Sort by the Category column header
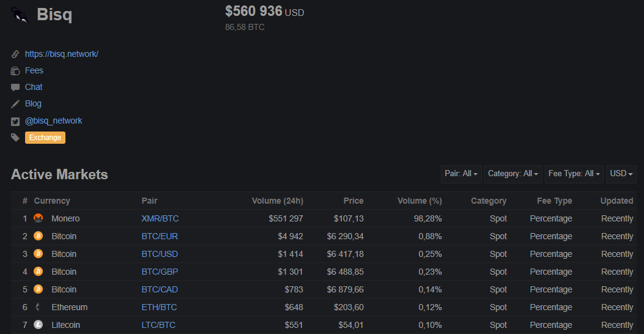 click(489, 201)
